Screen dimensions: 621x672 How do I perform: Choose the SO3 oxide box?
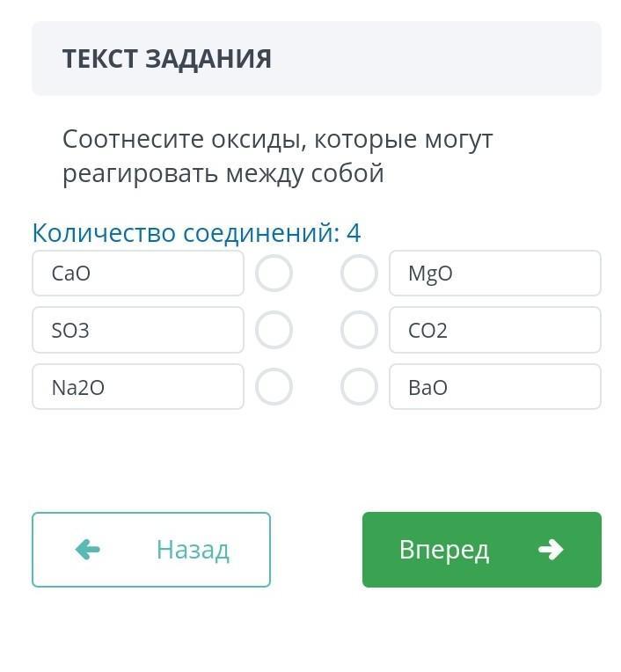[x=138, y=331]
